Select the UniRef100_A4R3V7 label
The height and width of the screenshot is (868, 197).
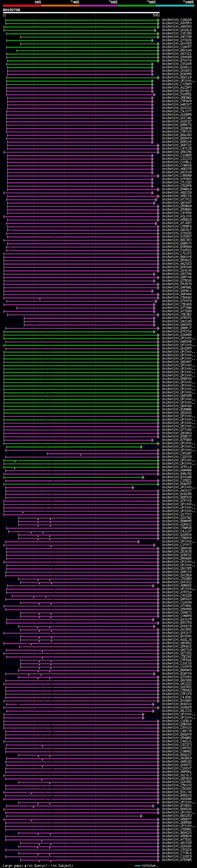(x=177, y=104)
